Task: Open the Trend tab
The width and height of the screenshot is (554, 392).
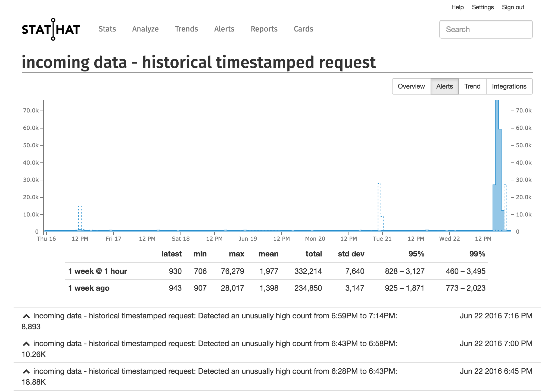Action: tap(472, 86)
